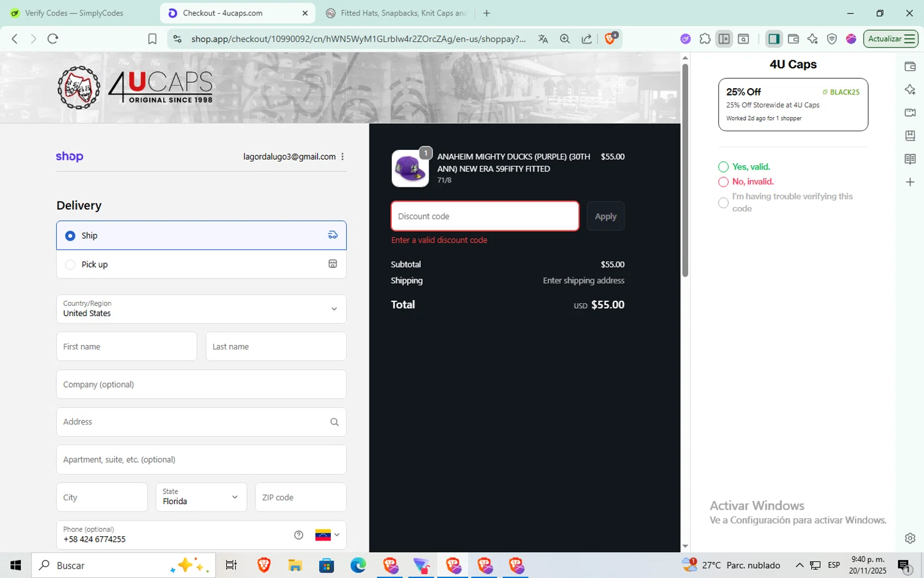Click the First name field
This screenshot has height=578, width=924.
point(127,346)
